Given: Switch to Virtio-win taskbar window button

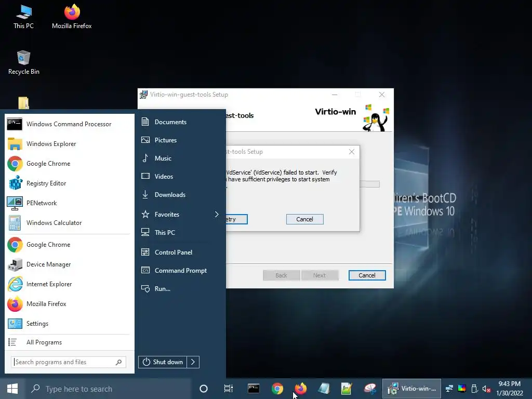Looking at the screenshot, I should [412, 389].
